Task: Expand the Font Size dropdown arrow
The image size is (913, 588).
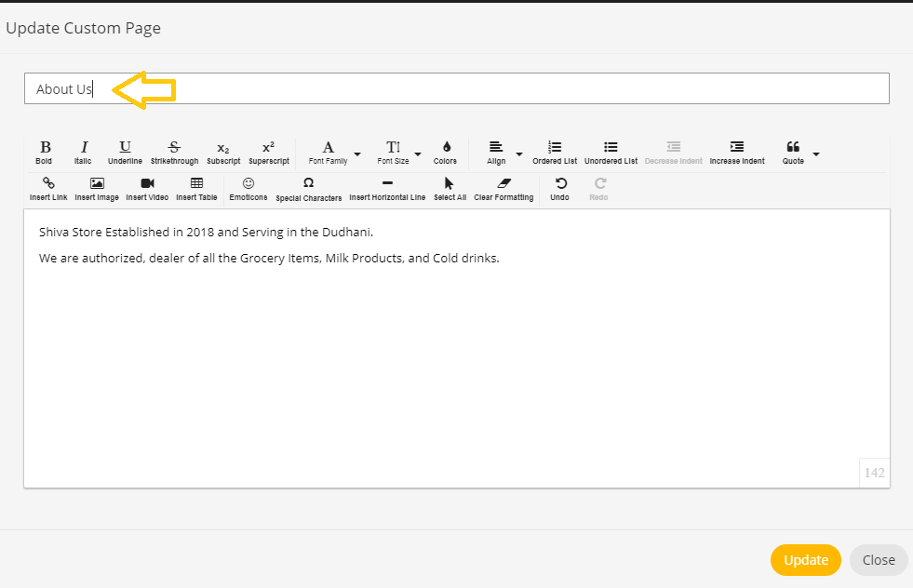Action: pos(418,154)
